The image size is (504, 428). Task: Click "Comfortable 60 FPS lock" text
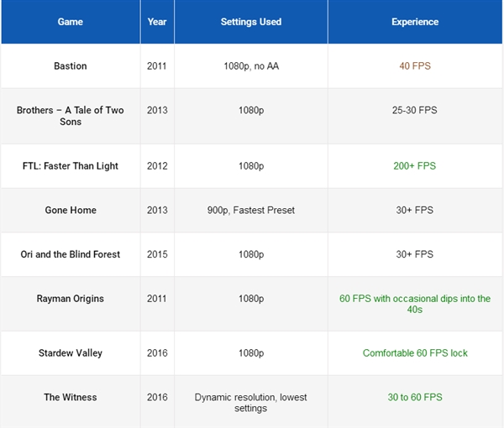[415, 353]
